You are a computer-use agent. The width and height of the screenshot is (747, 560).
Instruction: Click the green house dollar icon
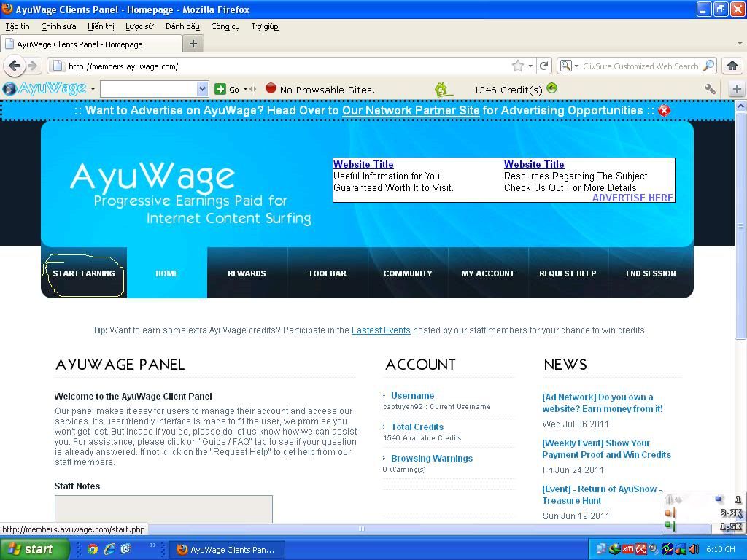441,89
